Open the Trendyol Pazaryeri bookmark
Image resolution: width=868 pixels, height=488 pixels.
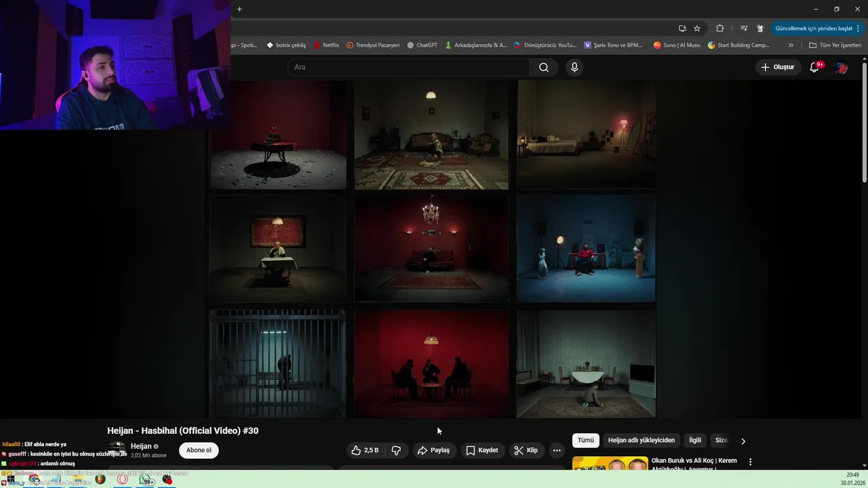pyautogui.click(x=372, y=45)
